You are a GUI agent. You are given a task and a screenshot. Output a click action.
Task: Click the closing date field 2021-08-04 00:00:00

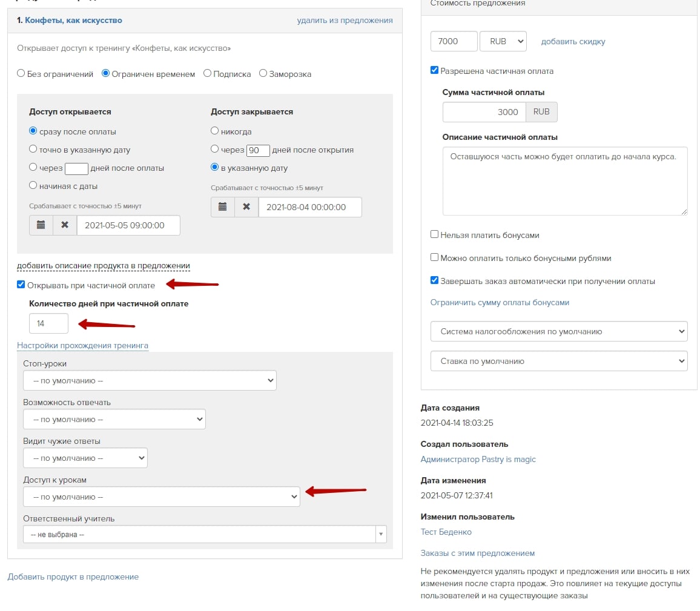pos(310,207)
